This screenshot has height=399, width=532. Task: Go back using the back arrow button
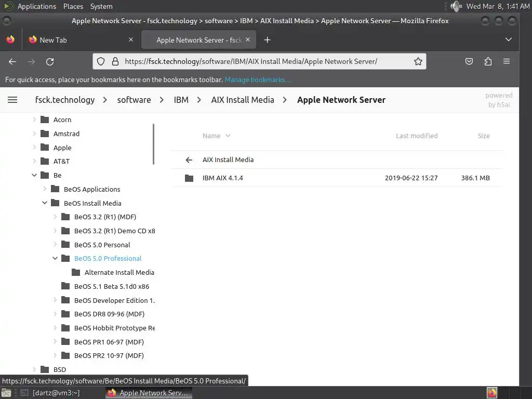click(x=12, y=61)
